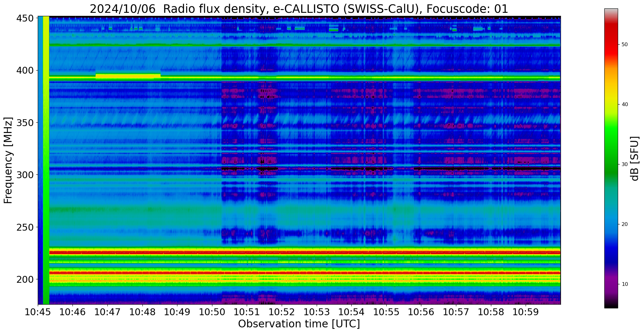
Task: Click the 400 frequency tick label
Action: pos(25,71)
